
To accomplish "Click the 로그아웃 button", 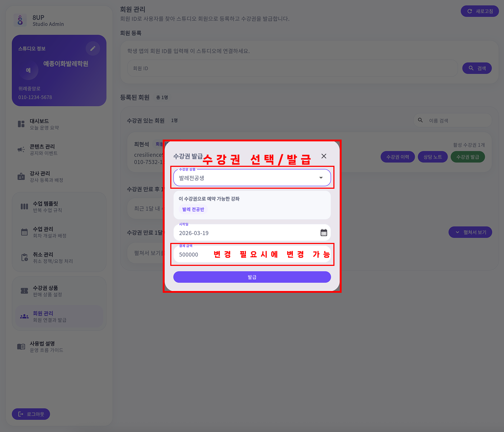I will (x=31, y=414).
